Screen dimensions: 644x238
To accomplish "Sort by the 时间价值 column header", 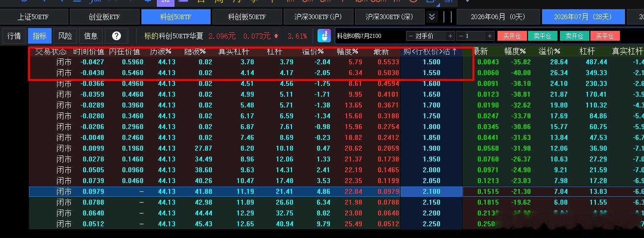I will click(x=89, y=52).
